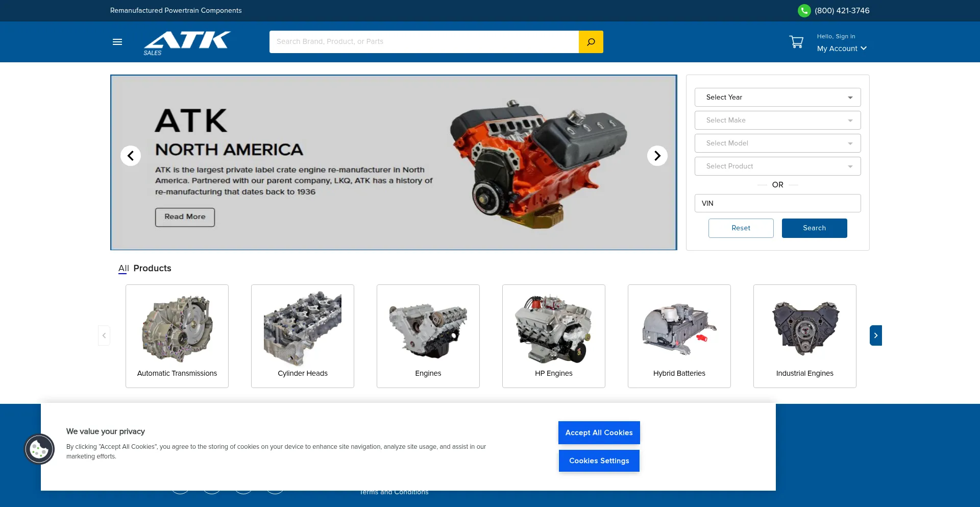Click Read More on the banner
The height and width of the screenshot is (507, 980).
coord(185,217)
